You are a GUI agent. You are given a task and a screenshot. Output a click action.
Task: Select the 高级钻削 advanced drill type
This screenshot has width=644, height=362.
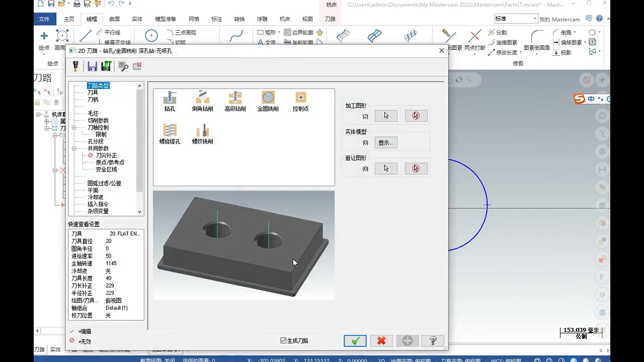point(235,101)
